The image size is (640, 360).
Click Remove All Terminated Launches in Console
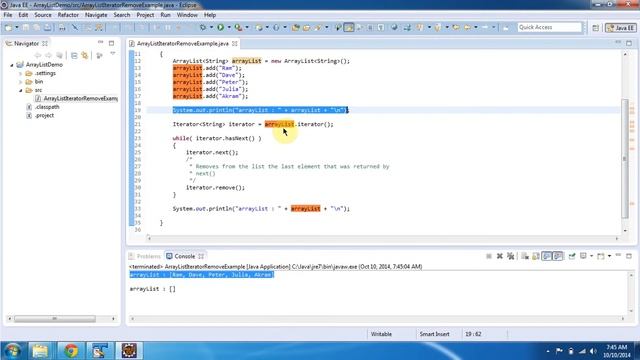510,256
